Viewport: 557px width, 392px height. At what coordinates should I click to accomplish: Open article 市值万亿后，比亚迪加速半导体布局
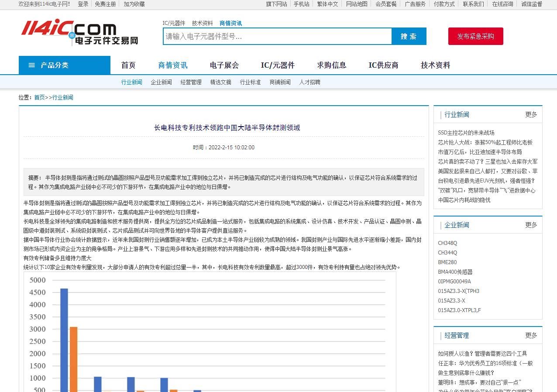point(480,152)
